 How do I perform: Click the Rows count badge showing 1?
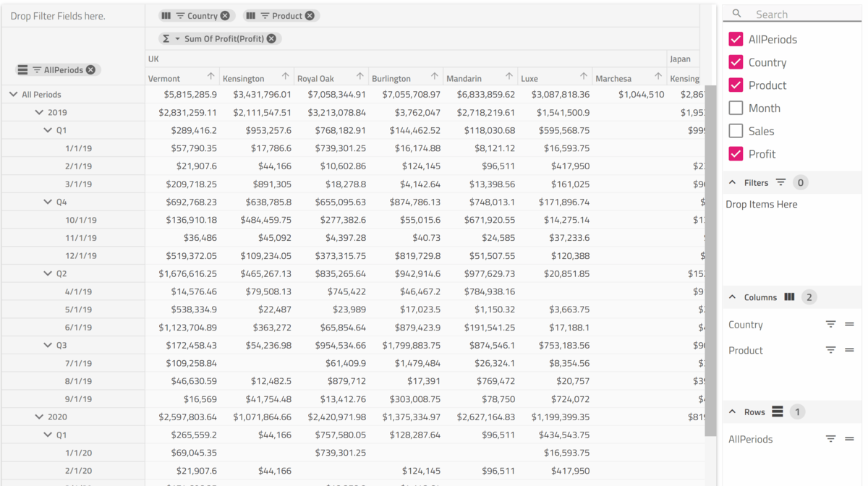click(797, 412)
